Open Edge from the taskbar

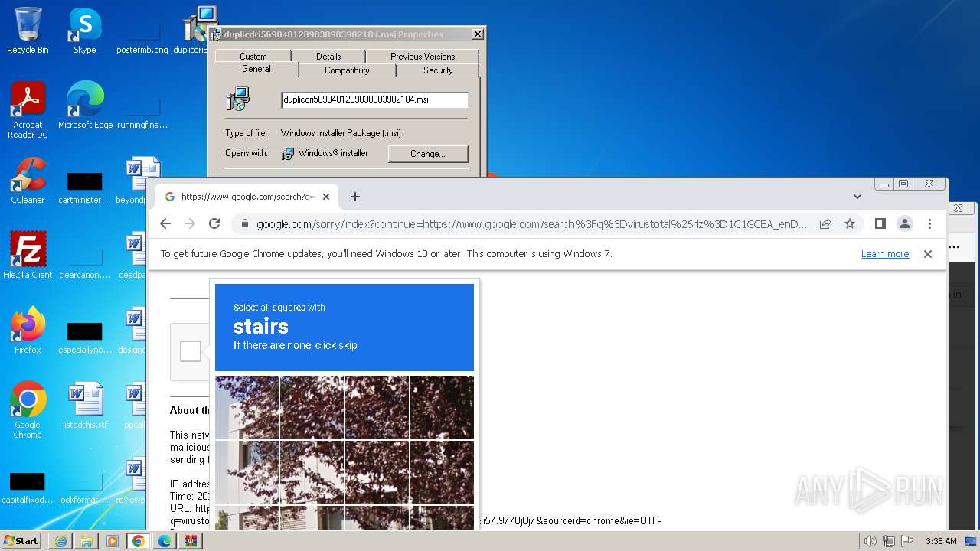(165, 541)
